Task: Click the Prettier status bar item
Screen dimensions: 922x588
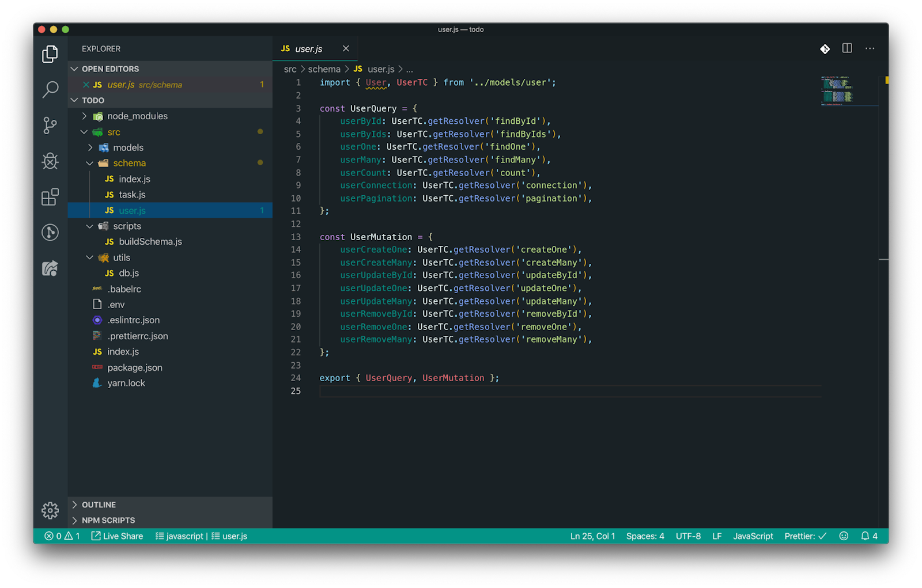Action: tap(805, 536)
